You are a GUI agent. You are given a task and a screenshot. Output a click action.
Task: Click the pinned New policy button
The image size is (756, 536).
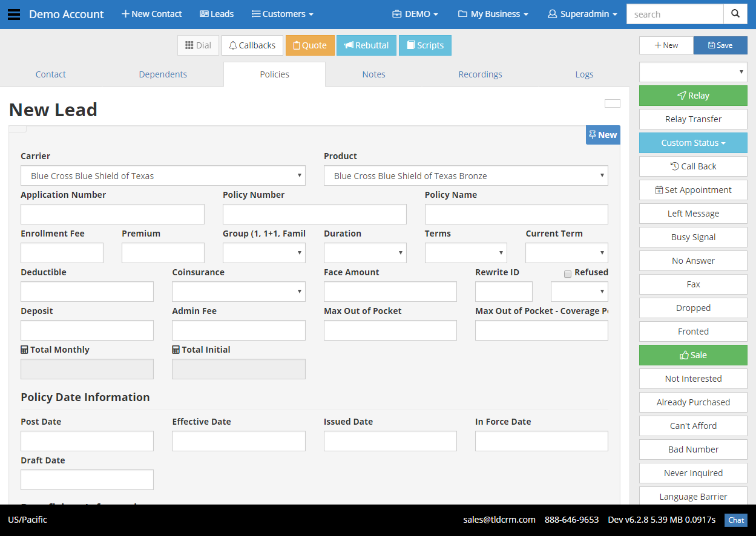click(602, 134)
